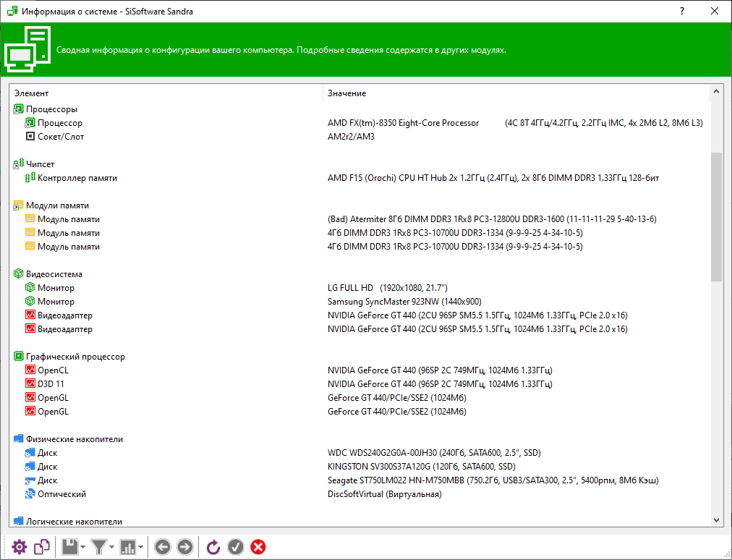The height and width of the screenshot is (560, 732).
Task: Click the Seagate disk row icon
Action: click(x=30, y=480)
